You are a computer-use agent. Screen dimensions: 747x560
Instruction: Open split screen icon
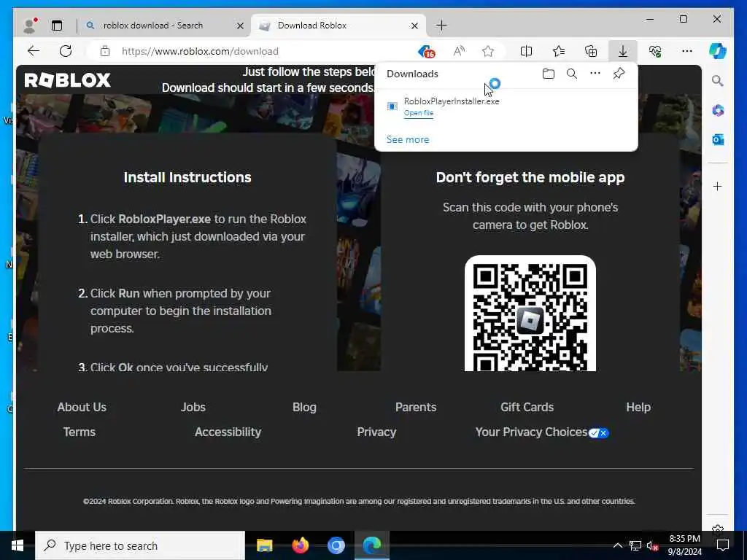526,51
